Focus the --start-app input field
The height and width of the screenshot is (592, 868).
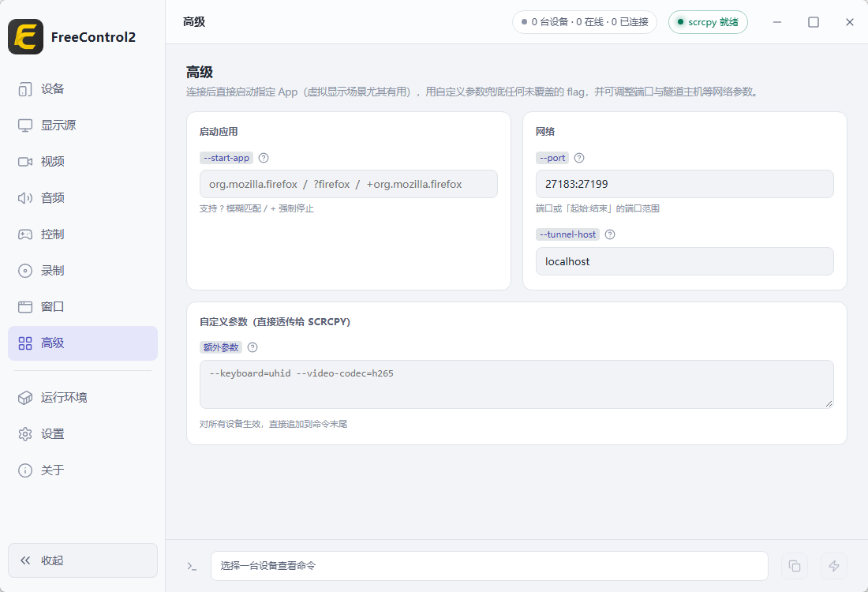(348, 184)
